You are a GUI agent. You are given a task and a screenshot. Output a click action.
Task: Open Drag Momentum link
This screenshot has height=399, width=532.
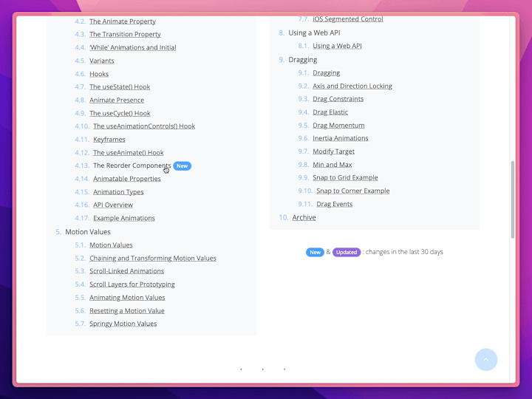coord(338,126)
